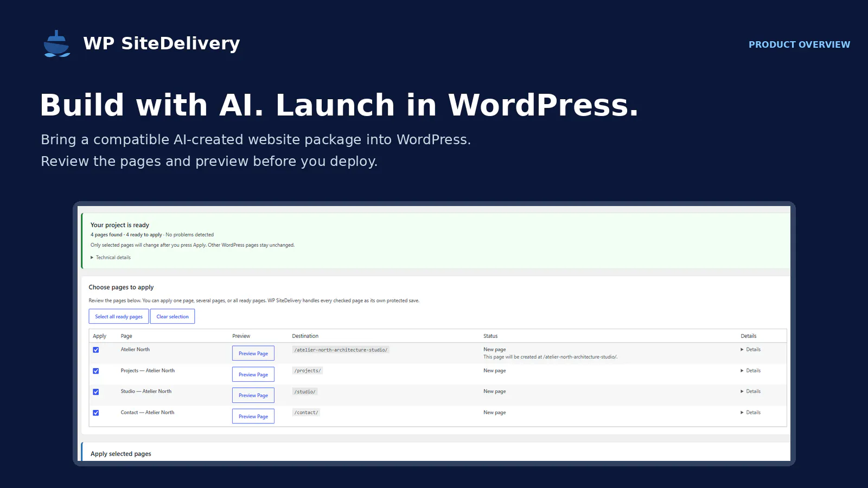The image size is (868, 488).
Task: Click the 'WP SiteDelivery' brand title
Action: coord(162,43)
